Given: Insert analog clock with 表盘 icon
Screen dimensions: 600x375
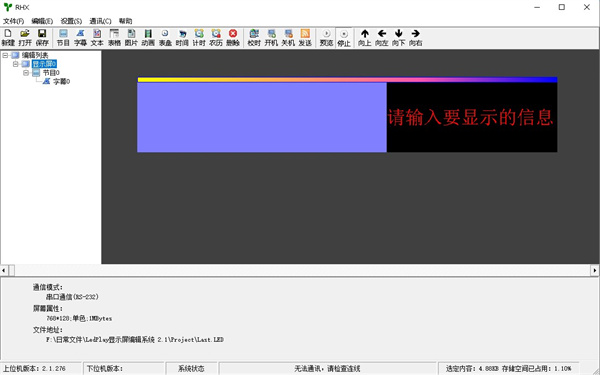Looking at the screenshot, I should point(165,38).
